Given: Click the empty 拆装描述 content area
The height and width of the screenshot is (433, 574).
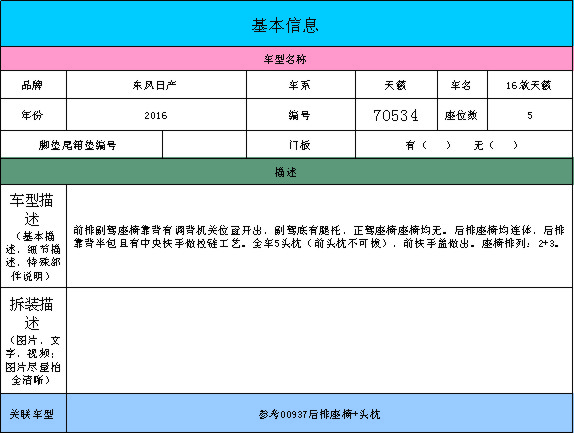Looking at the screenshot, I should [320, 340].
